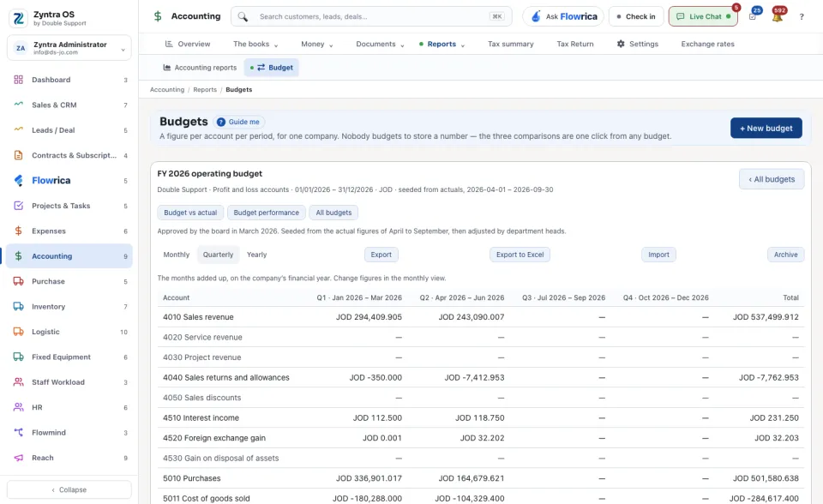Click the Reports breadcrumb link
Image resolution: width=823 pixels, height=504 pixels.
pyautogui.click(x=205, y=90)
